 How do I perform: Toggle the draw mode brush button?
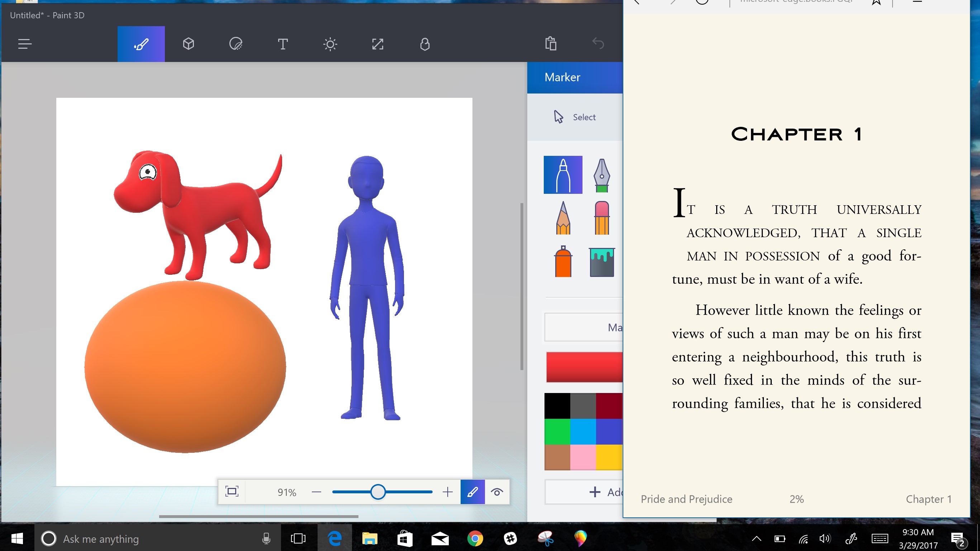pos(472,492)
